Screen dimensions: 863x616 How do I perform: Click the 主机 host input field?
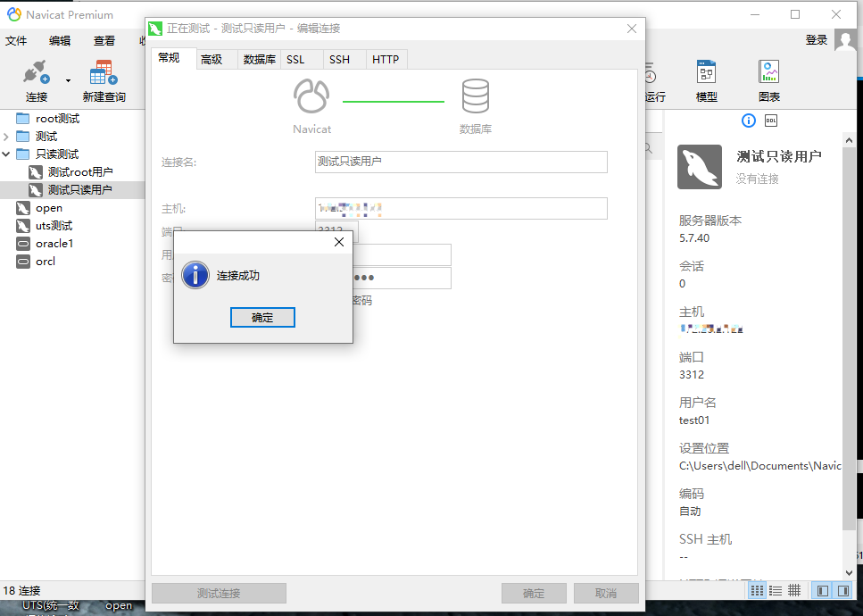pos(461,209)
